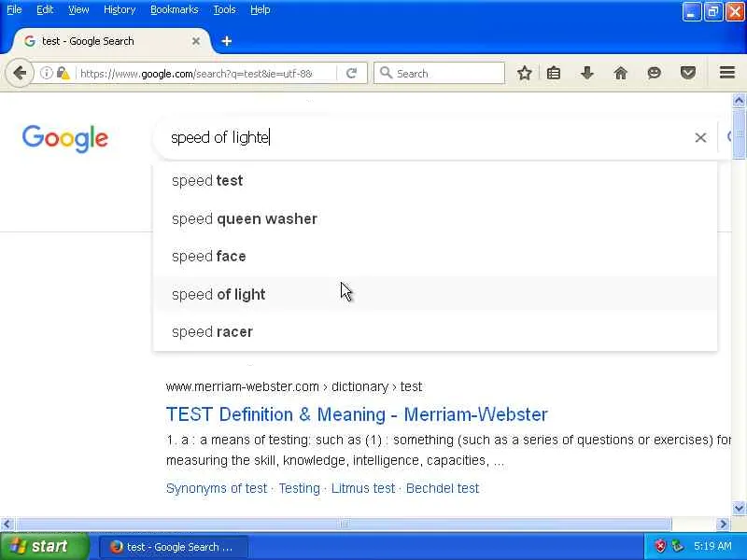Open the Synonyms of test link
This screenshot has height=560, width=747.
[x=217, y=488]
